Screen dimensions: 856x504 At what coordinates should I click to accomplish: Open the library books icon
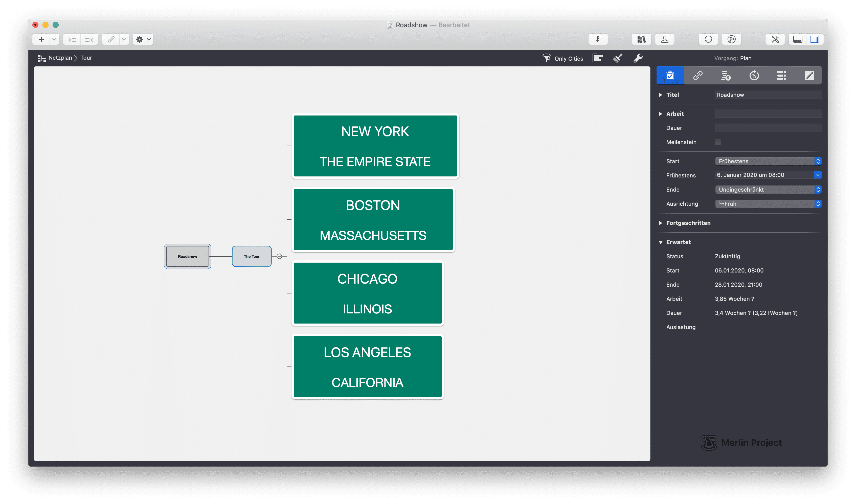coord(641,39)
